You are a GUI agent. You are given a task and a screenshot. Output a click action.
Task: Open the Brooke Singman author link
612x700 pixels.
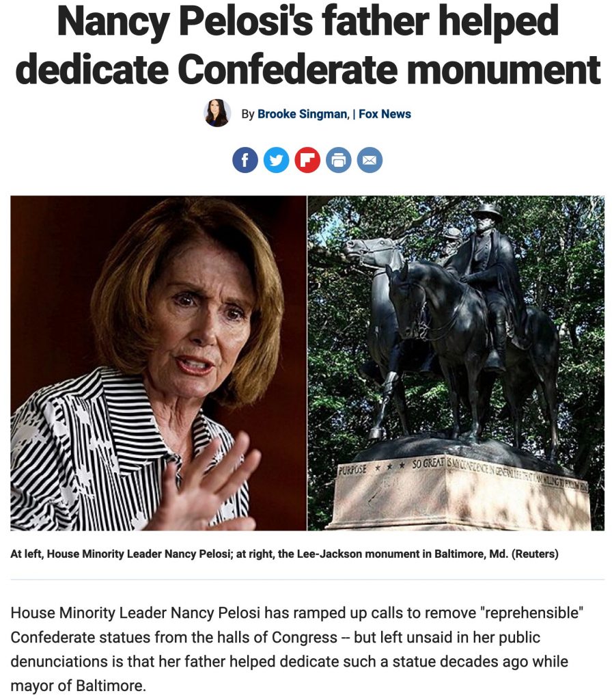point(303,114)
